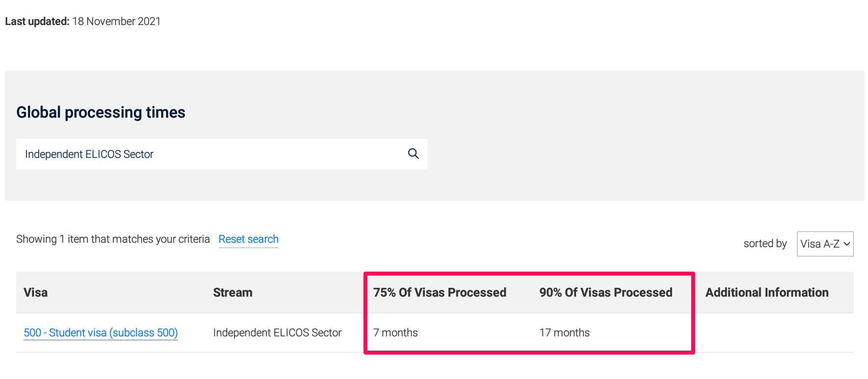Click the chevron arrow in sort box
868x379 pixels.
(x=846, y=244)
